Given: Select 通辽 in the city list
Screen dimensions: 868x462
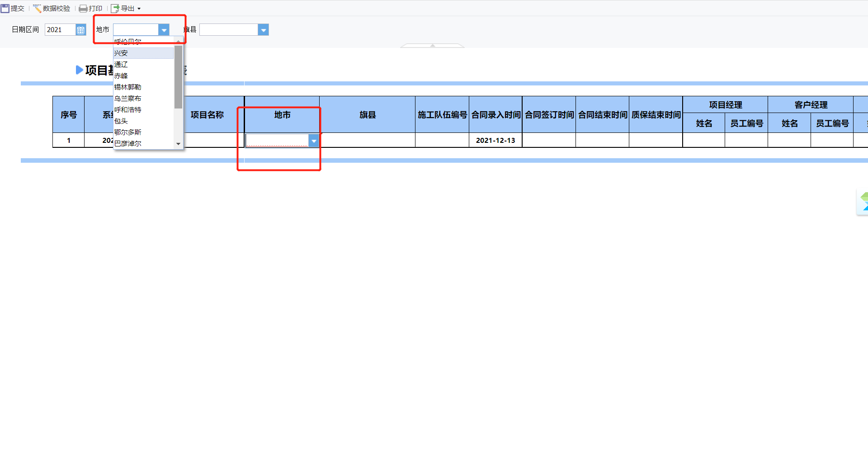Looking at the screenshot, I should [x=143, y=64].
